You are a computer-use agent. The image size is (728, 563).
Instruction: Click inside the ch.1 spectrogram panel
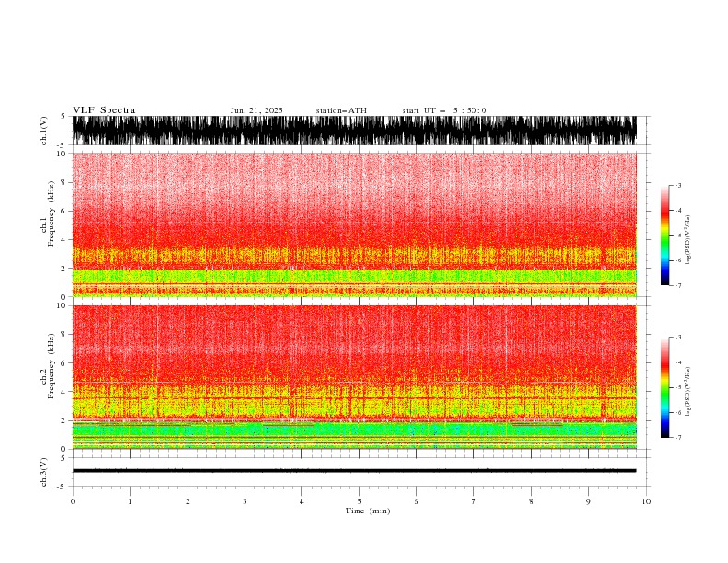point(354,224)
